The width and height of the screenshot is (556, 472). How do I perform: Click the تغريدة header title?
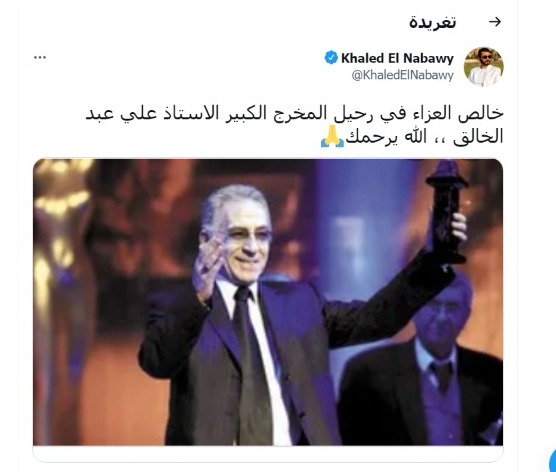click(x=433, y=22)
